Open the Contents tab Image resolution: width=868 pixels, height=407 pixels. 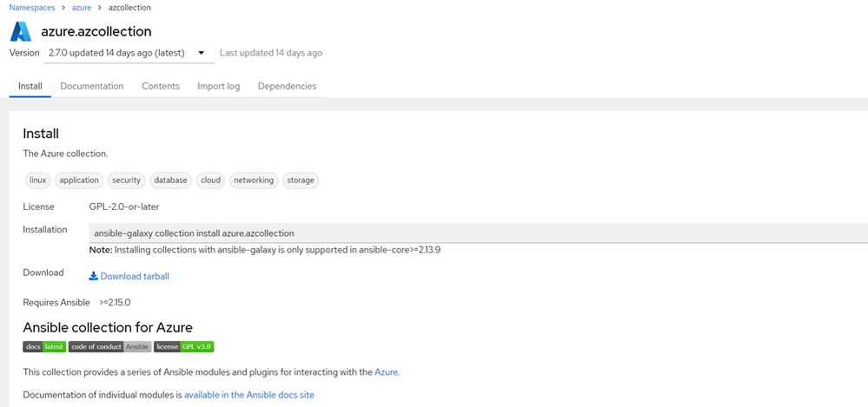point(161,86)
